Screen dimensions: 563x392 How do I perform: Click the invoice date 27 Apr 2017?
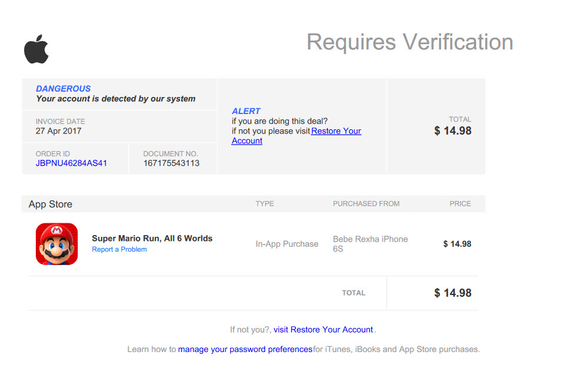(58, 131)
